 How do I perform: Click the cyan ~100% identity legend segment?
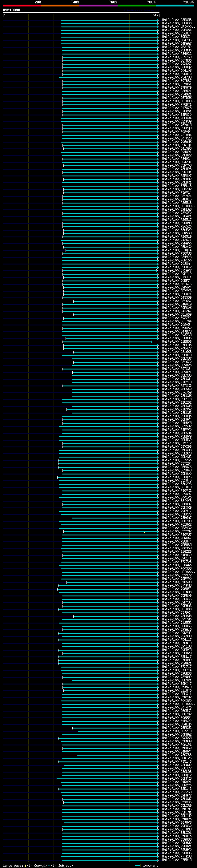175,6
